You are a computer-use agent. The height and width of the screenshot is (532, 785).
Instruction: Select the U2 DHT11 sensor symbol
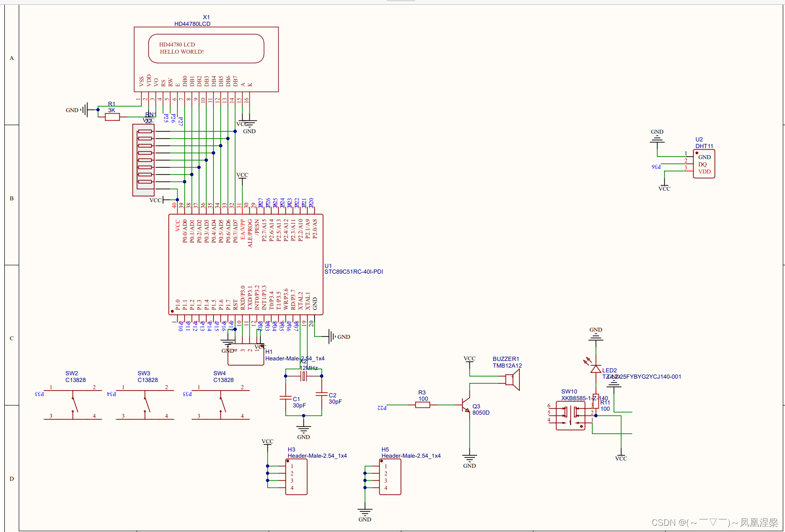click(704, 164)
